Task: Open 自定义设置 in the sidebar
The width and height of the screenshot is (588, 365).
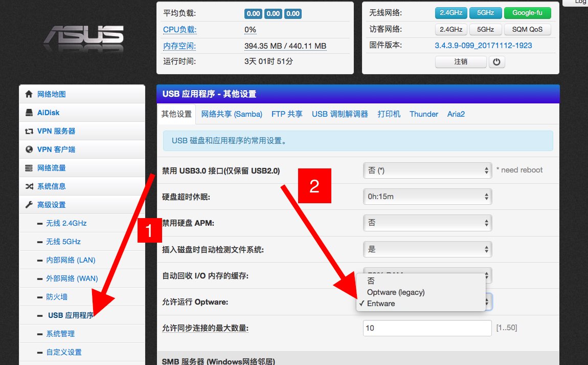Action: [64, 352]
